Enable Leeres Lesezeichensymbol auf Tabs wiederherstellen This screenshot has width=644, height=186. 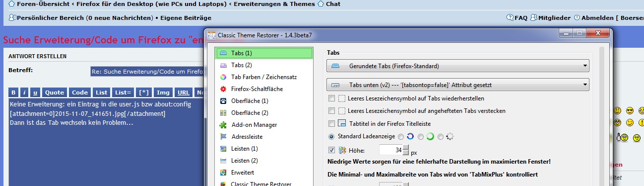click(331, 98)
